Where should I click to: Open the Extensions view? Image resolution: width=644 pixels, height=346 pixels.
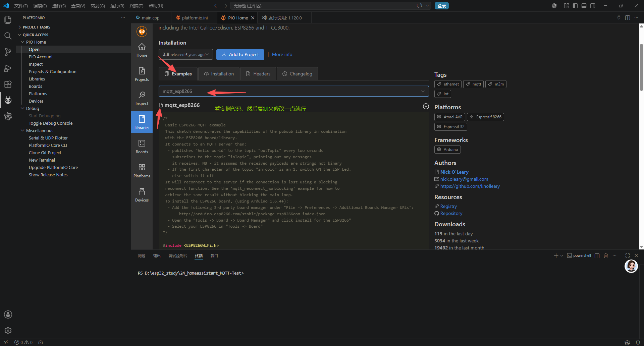click(8, 84)
